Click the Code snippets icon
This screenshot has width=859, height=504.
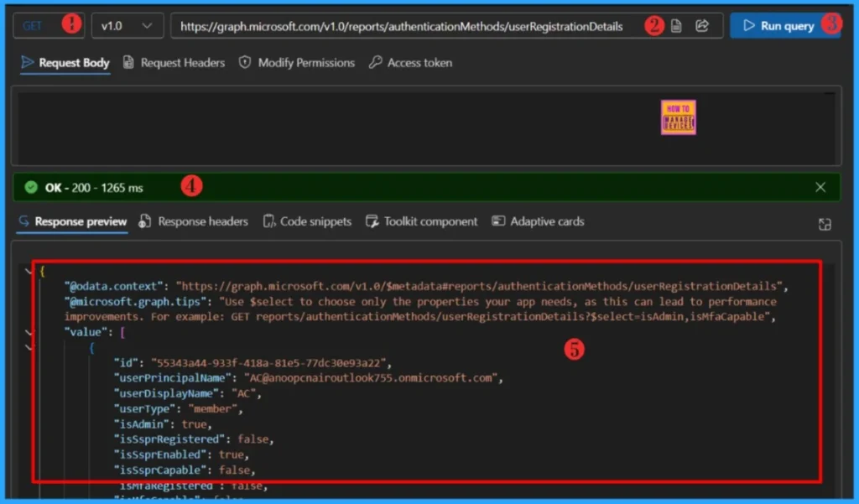(x=269, y=221)
